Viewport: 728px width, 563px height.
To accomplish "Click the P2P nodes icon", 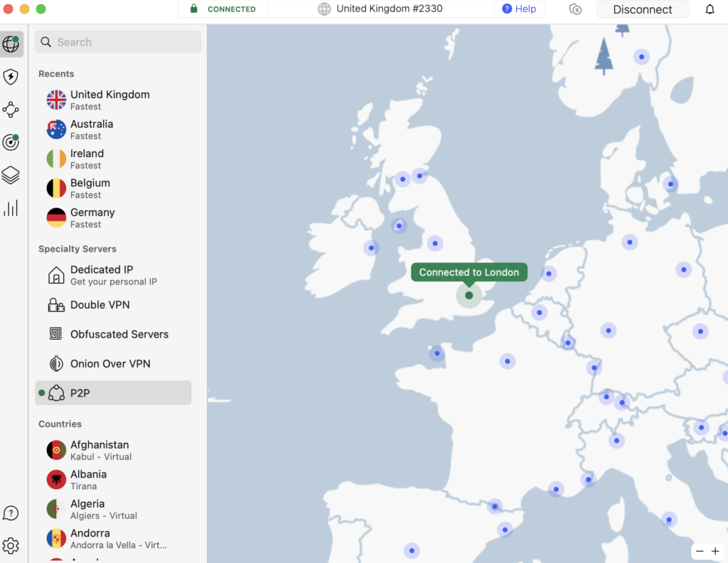I will (56, 392).
